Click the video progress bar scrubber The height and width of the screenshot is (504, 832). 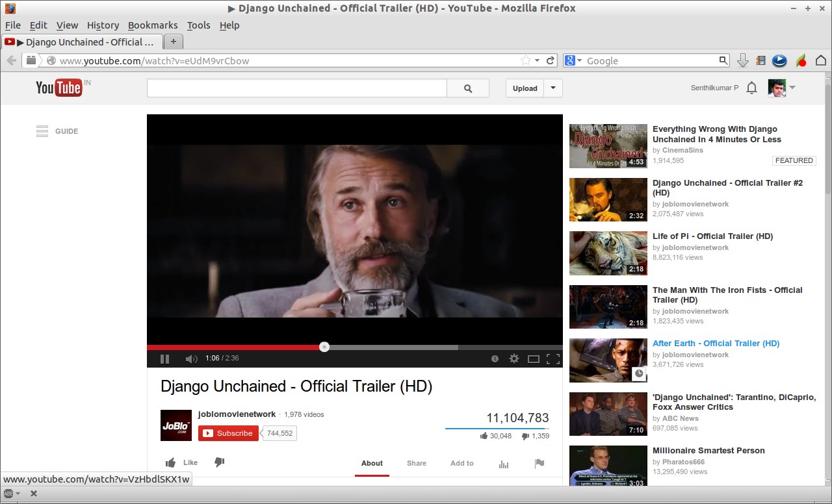324,347
